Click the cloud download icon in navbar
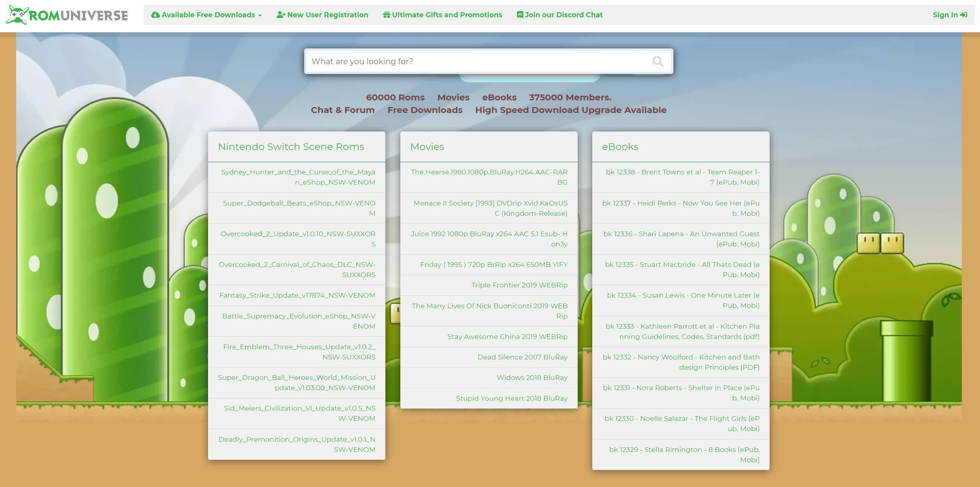Viewport: 980px width, 487px height. (155, 15)
